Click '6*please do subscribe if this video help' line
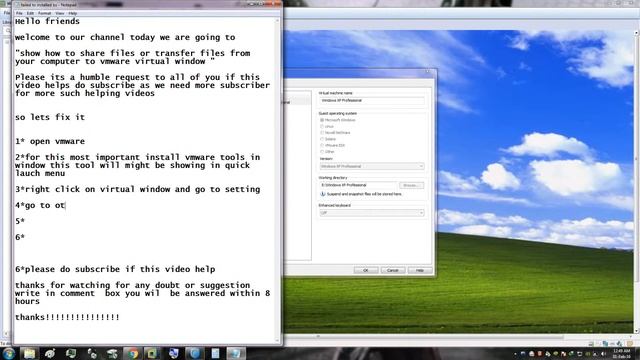 [115, 269]
